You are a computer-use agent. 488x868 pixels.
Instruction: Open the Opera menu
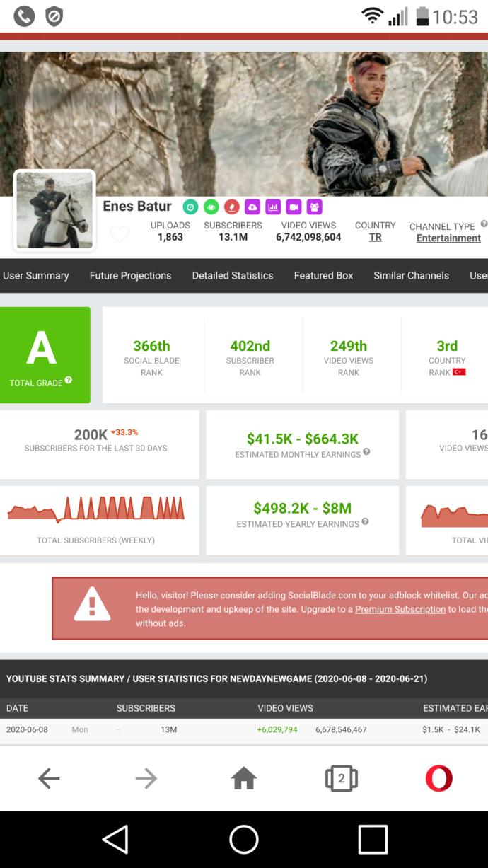[x=439, y=779]
